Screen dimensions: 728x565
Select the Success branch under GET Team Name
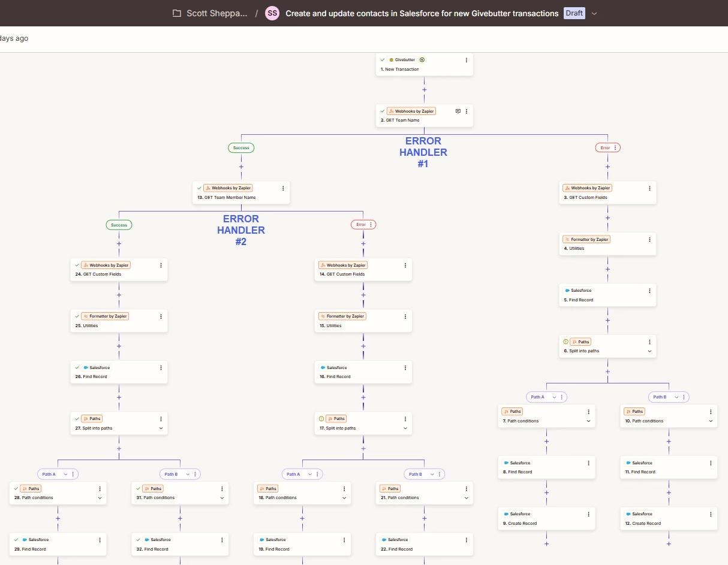[241, 147]
